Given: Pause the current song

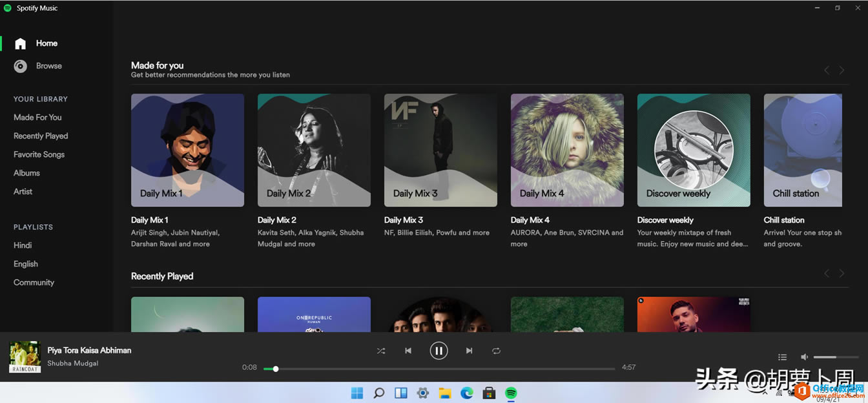Looking at the screenshot, I should click(x=439, y=351).
